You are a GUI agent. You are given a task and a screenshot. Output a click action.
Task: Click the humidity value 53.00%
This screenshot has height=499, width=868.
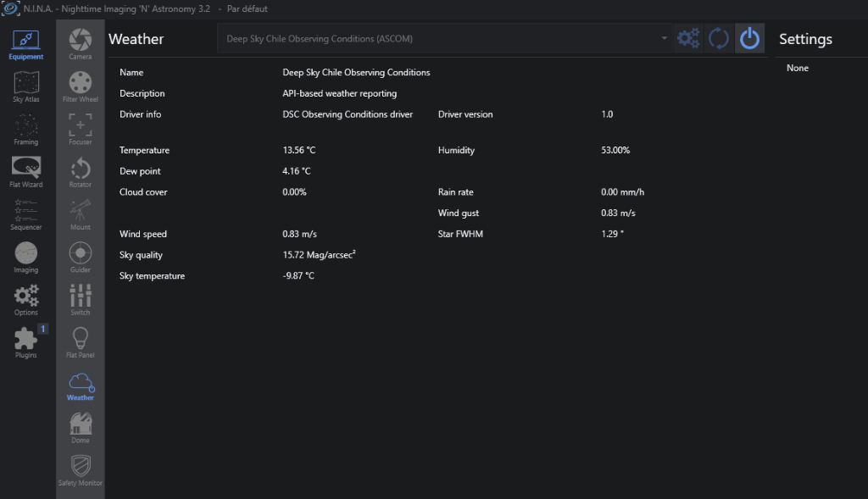(x=615, y=150)
